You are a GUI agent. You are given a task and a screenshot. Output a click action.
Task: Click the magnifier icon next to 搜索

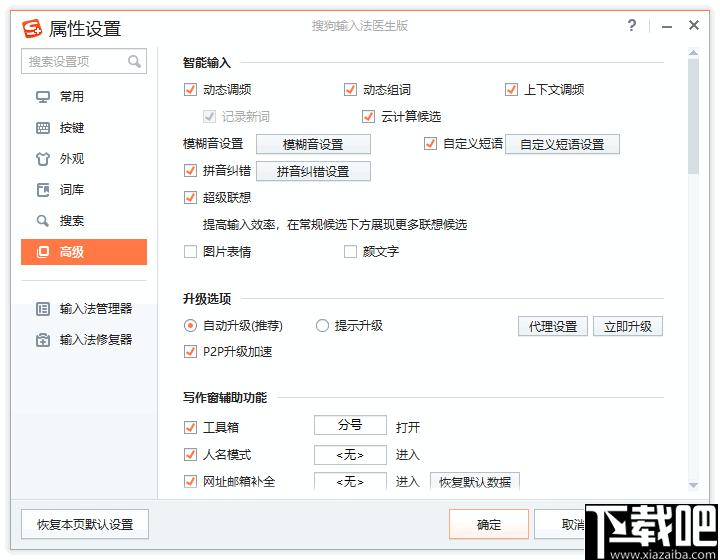click(x=43, y=221)
